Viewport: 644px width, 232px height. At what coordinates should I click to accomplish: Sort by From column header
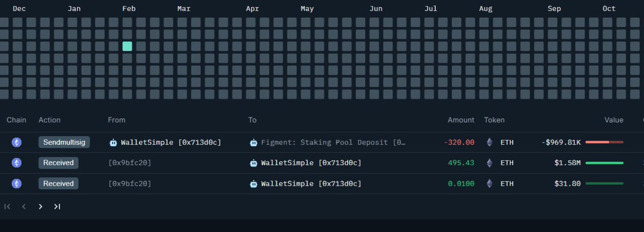point(116,120)
